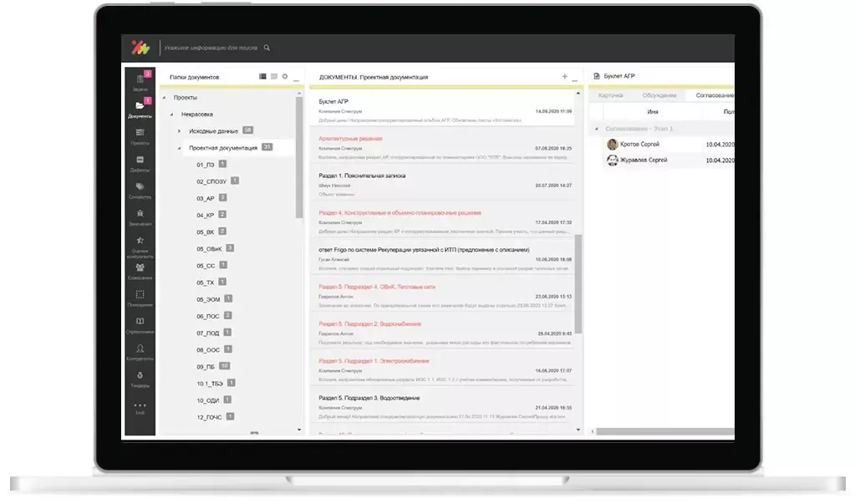Open folder panel settings gear icon
Screen dimensions: 855x504
285,76
